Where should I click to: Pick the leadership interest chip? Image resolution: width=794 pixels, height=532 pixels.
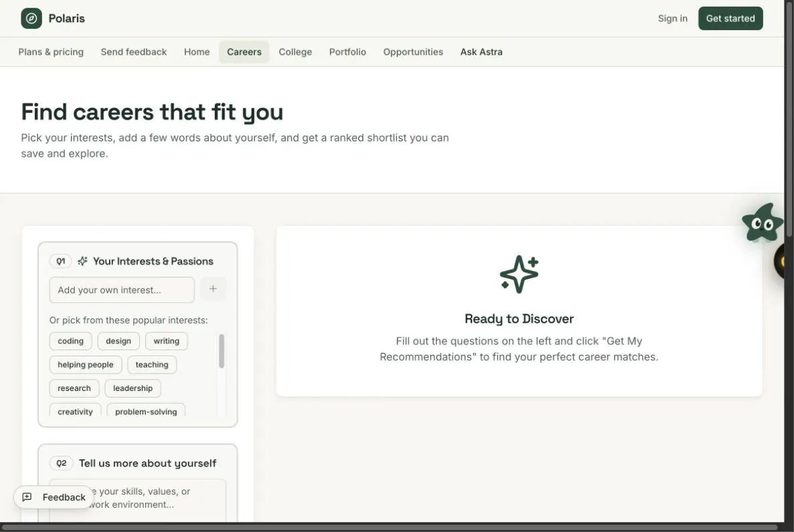(x=132, y=388)
